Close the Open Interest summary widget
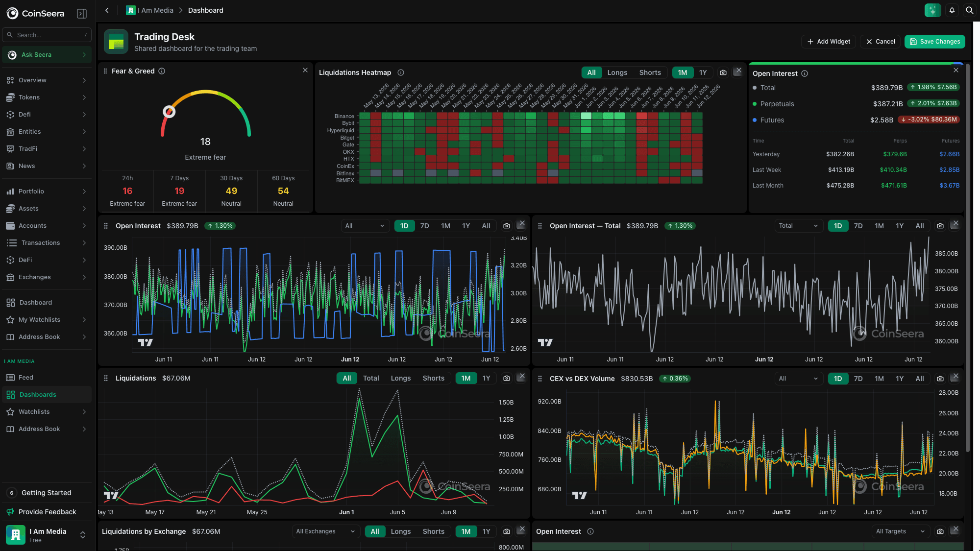Viewport: 980px width, 551px height. [x=956, y=70]
